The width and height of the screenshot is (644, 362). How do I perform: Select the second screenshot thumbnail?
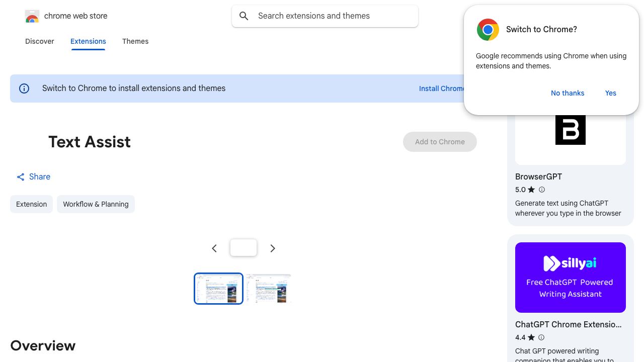[x=268, y=289]
